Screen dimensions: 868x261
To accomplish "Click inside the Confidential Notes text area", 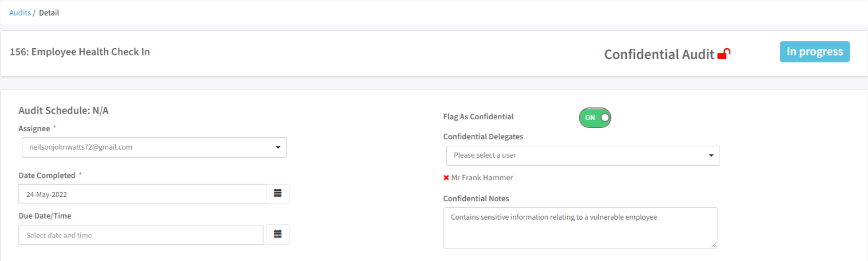I will tap(580, 228).
